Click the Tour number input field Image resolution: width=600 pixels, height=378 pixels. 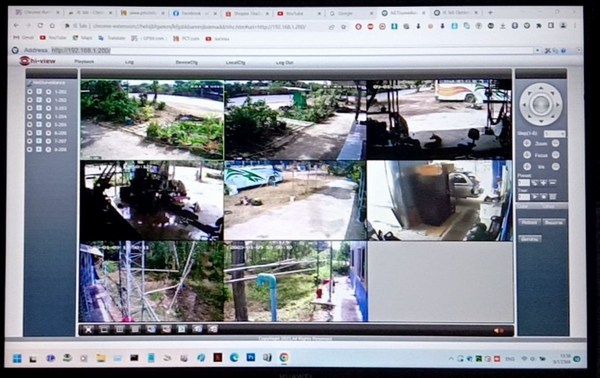pos(524,197)
